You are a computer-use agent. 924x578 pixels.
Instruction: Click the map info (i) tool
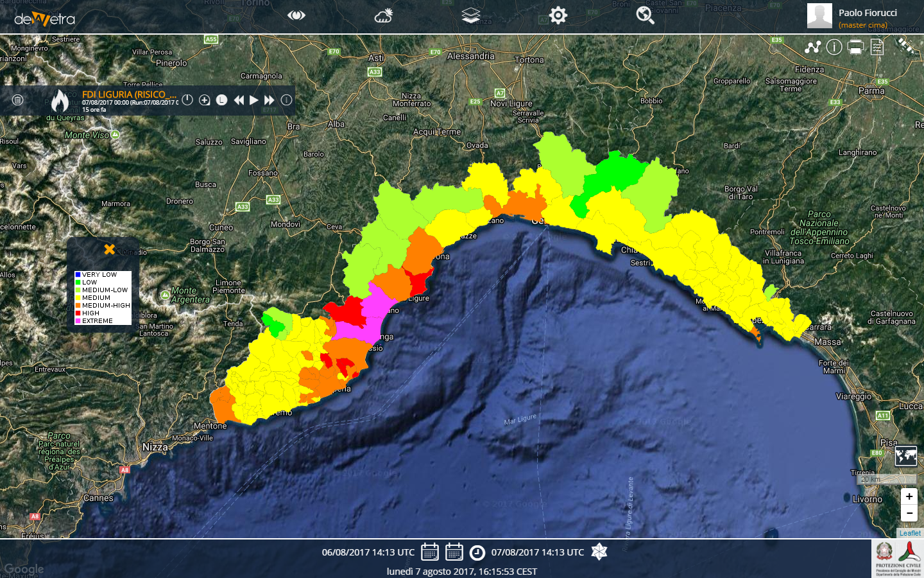pos(834,47)
